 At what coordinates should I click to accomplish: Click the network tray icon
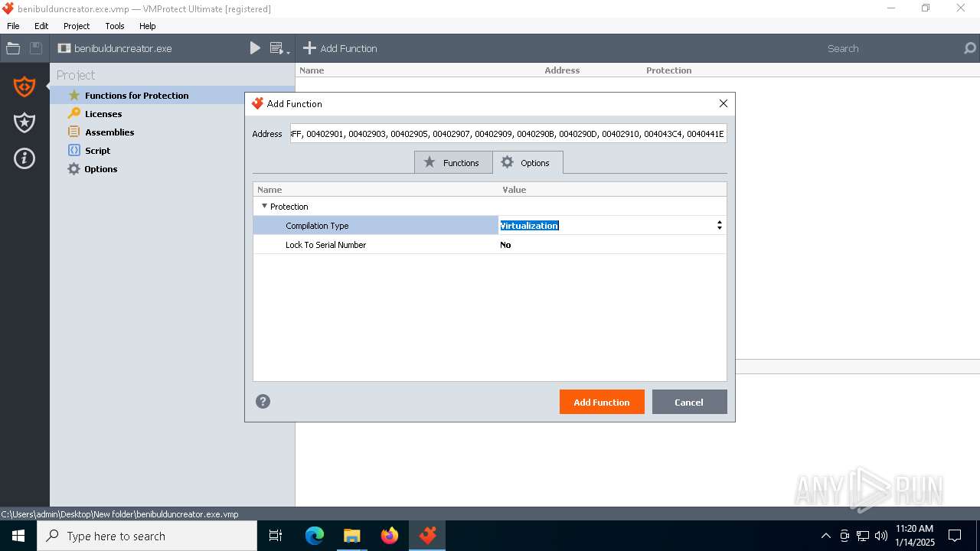tap(863, 536)
